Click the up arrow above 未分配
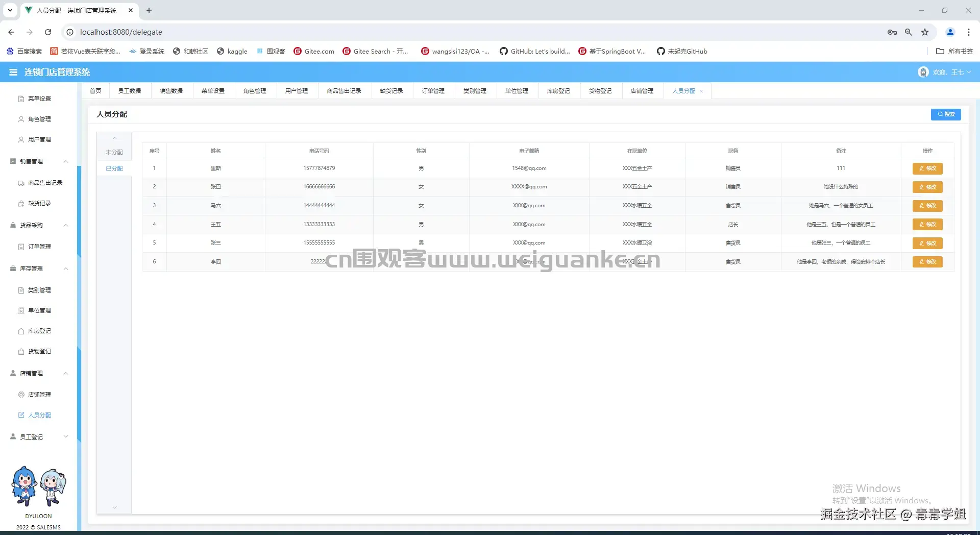The width and height of the screenshot is (980, 535). click(114, 138)
